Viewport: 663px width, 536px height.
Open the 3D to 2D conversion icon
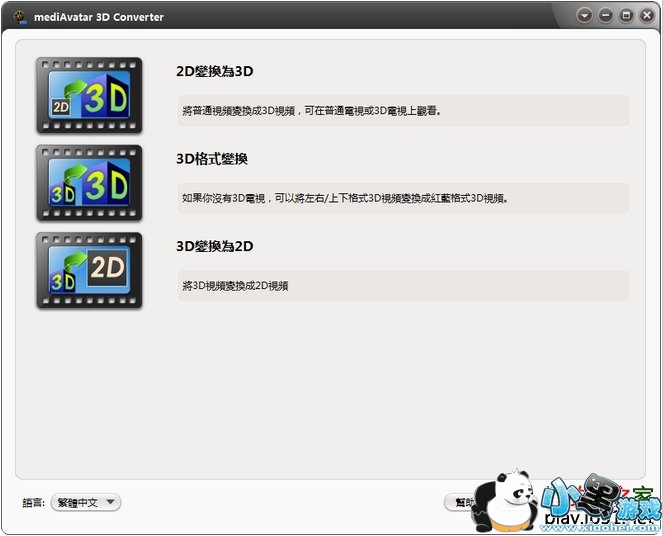tap(89, 271)
